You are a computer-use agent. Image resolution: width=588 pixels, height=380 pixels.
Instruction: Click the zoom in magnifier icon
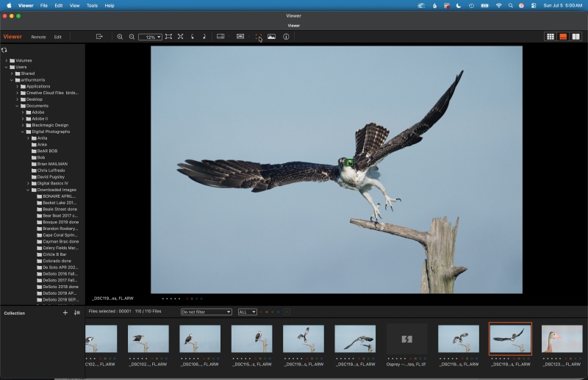click(x=120, y=37)
